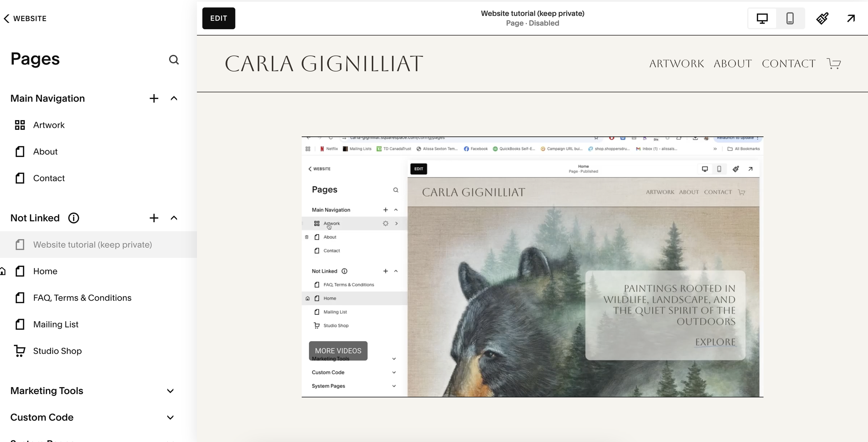Add a new page to Main Navigation
This screenshot has height=442, width=868.
154,98
